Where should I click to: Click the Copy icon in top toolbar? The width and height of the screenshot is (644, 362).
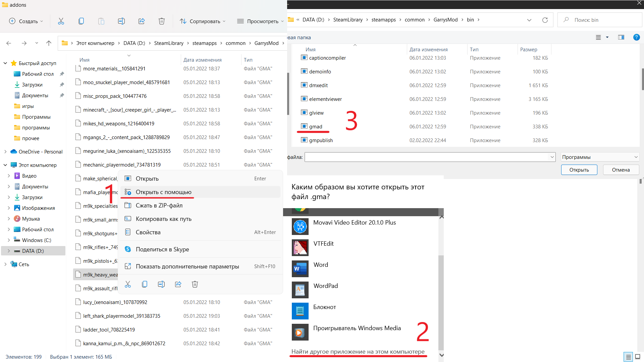[81, 21]
